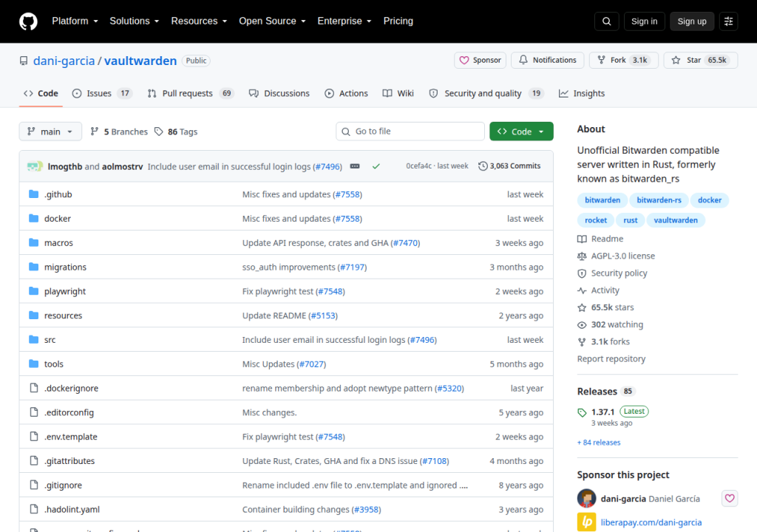Open the Insights tab
The height and width of the screenshot is (532, 757).
click(582, 94)
